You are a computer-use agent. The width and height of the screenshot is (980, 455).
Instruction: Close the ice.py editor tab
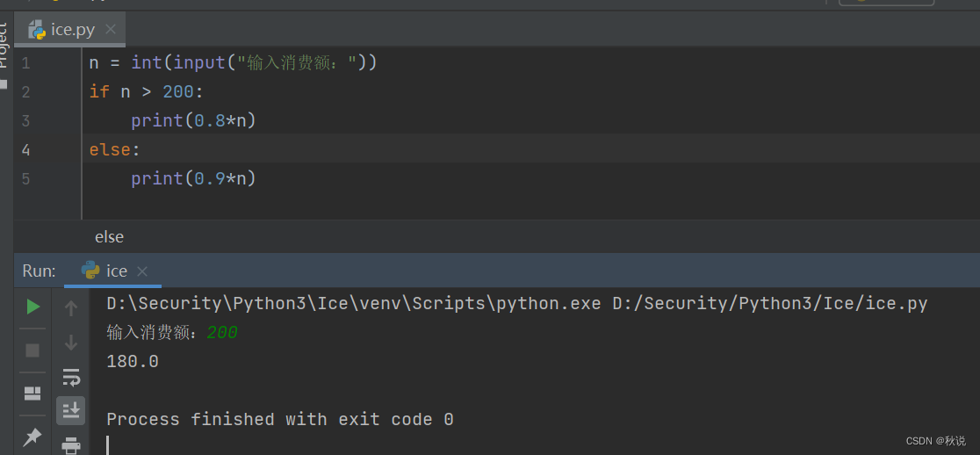coord(111,29)
